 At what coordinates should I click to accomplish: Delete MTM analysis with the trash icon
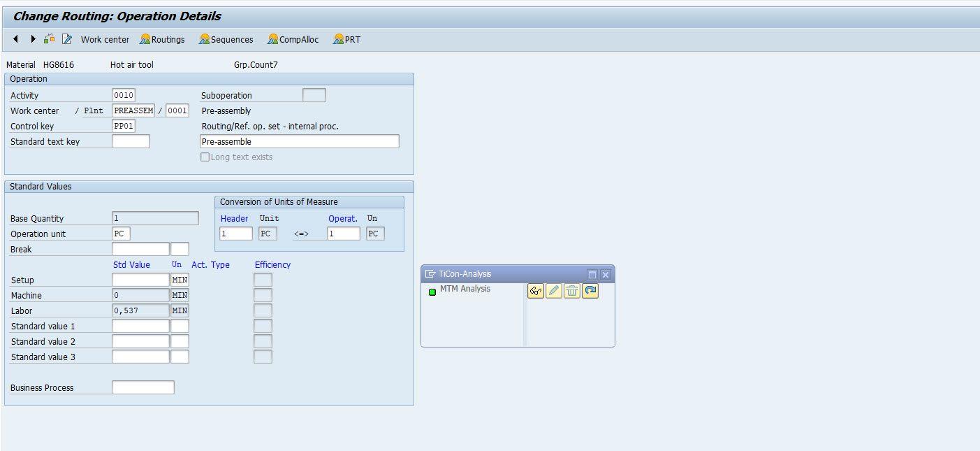coord(572,291)
